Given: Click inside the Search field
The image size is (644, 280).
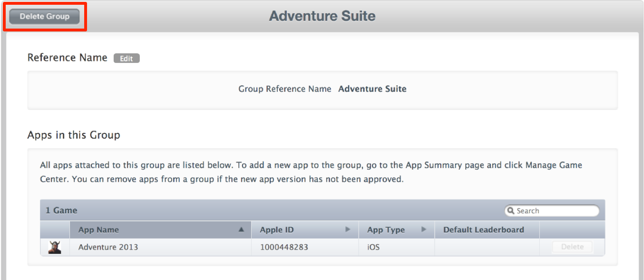Looking at the screenshot, I should coord(556,210).
